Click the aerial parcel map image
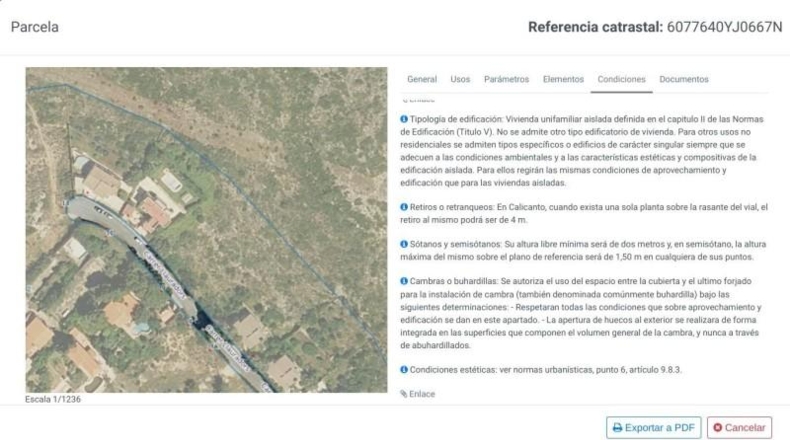 pyautogui.click(x=207, y=230)
